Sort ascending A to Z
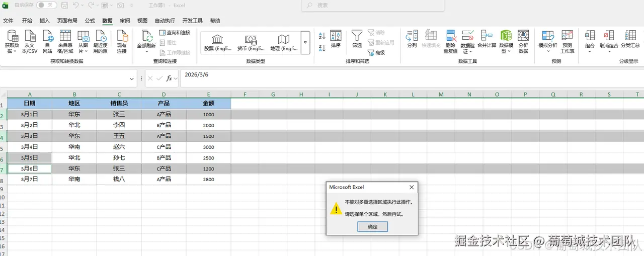The width and height of the screenshot is (644, 256). coord(322,36)
